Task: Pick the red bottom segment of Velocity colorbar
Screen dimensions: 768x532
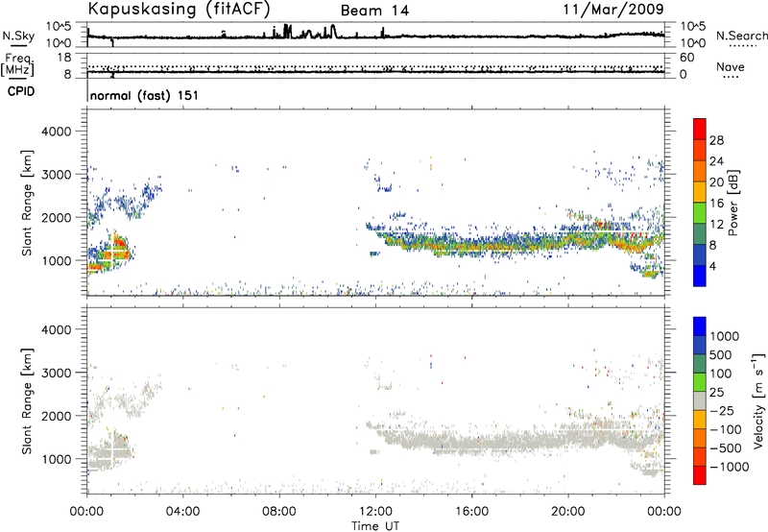Action: point(700,475)
